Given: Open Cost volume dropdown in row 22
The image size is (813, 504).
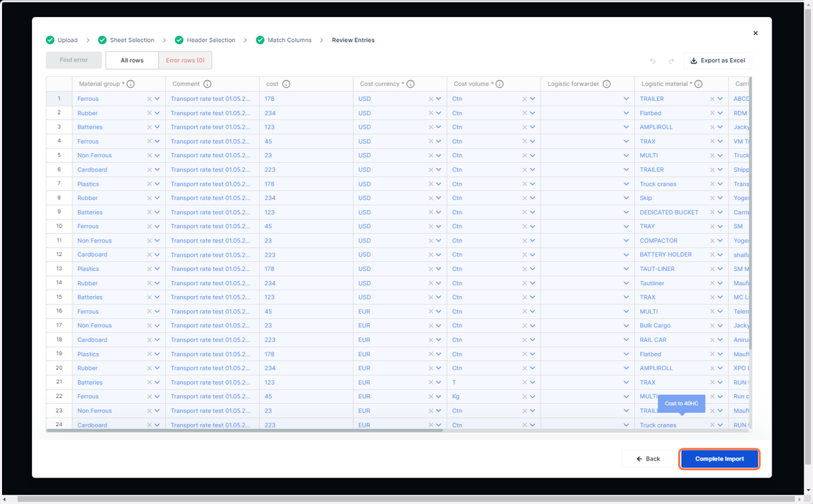Looking at the screenshot, I should [x=533, y=397].
